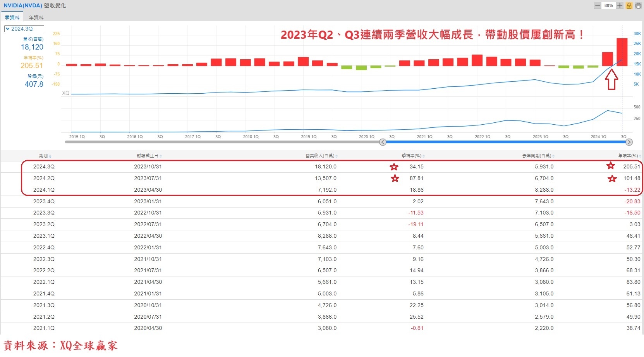Sort table by 期別 column
644x357 pixels.
click(x=45, y=156)
